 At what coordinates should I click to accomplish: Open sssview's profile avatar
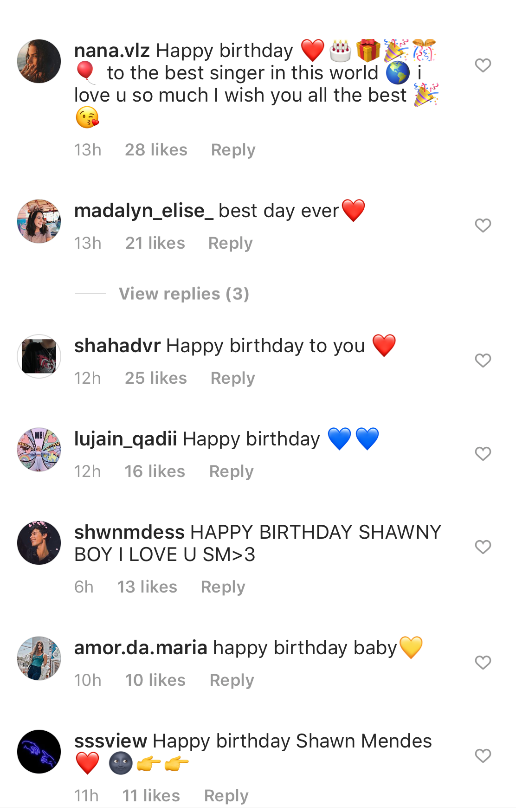coord(39,752)
